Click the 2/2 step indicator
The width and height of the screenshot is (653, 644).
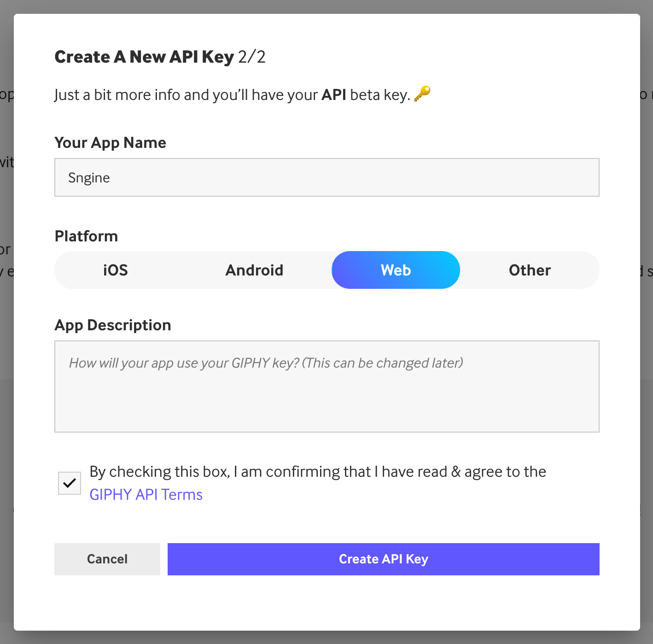coord(252,57)
